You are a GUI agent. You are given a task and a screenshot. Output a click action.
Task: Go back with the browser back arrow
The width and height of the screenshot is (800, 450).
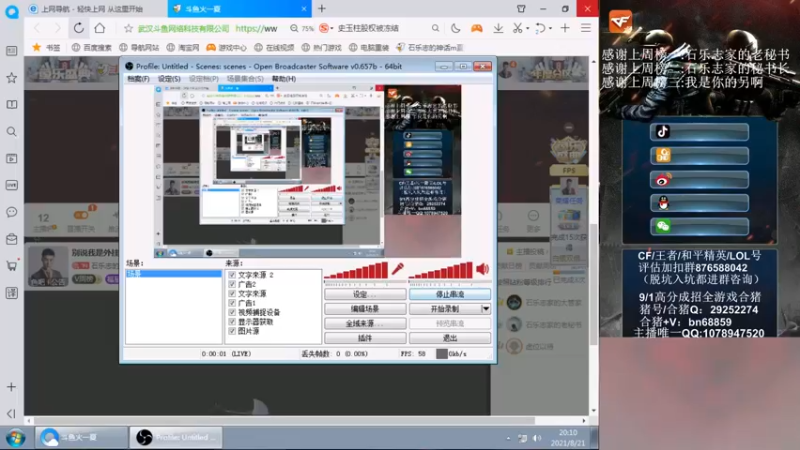click(x=37, y=28)
